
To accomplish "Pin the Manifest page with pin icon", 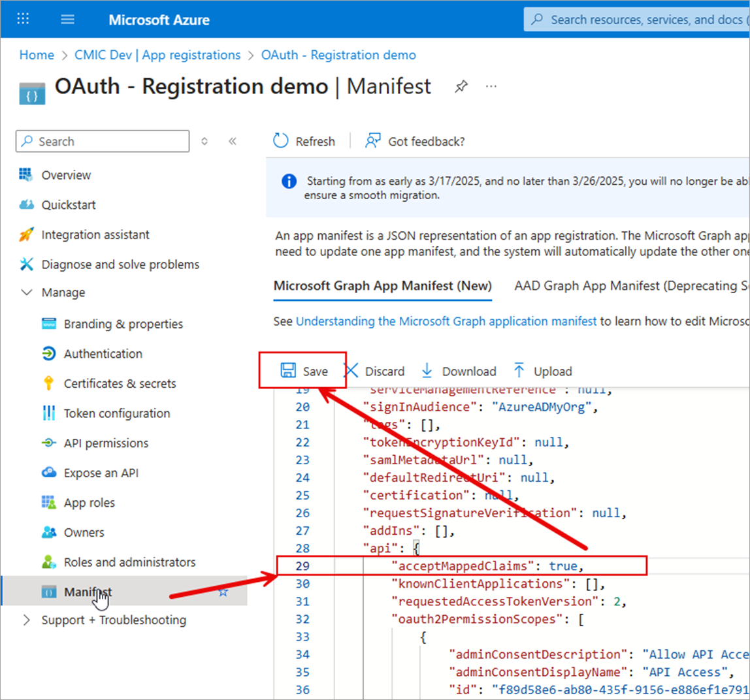I will click(x=461, y=87).
